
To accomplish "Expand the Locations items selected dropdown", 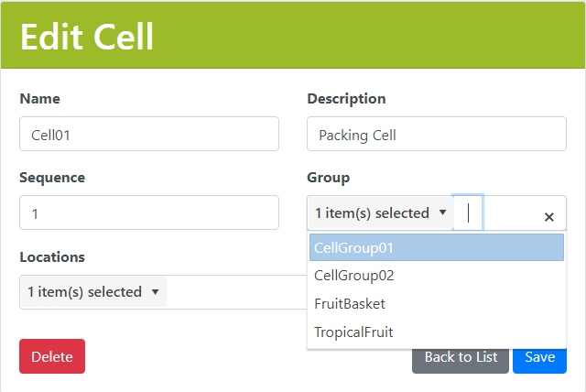I will 92,292.
